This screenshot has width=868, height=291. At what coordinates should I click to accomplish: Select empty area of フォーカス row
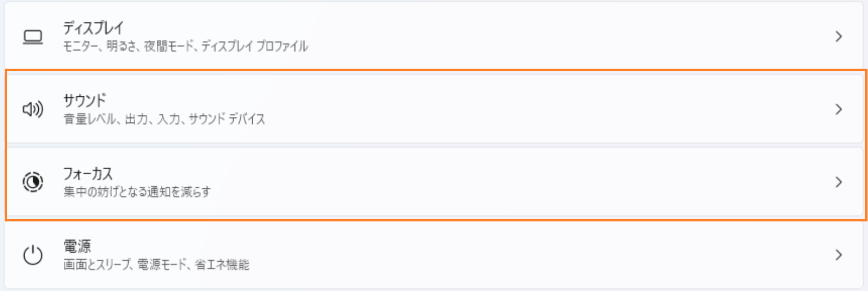click(513, 182)
